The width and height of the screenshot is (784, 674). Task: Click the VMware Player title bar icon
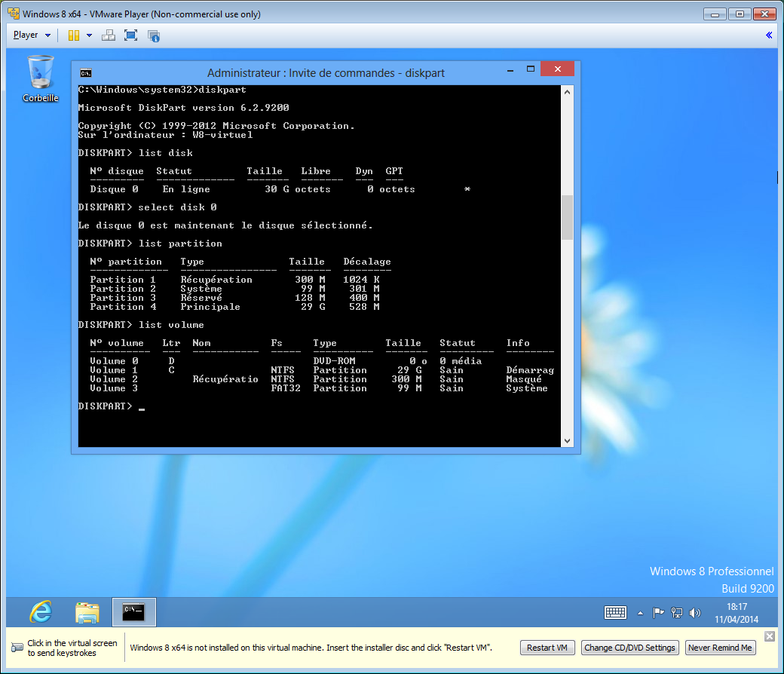(14, 14)
